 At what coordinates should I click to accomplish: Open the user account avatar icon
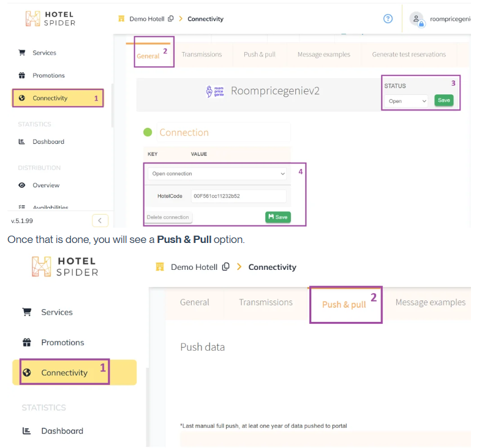[x=416, y=19]
